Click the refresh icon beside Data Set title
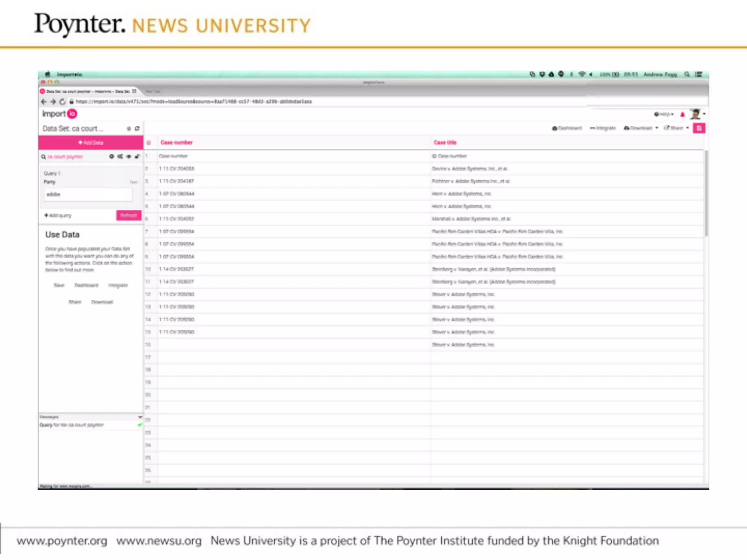Image resolution: width=747 pixels, height=560 pixels. (x=137, y=128)
